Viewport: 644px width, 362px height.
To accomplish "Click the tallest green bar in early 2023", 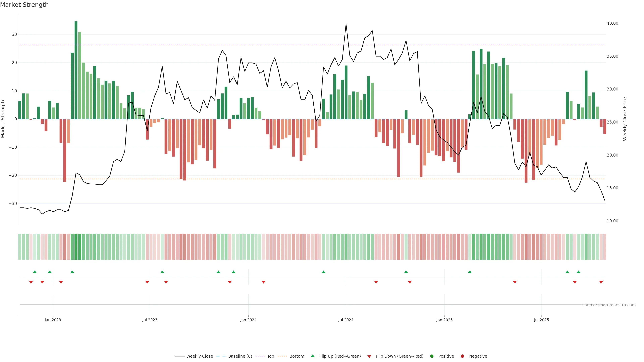I will tap(76, 70).
